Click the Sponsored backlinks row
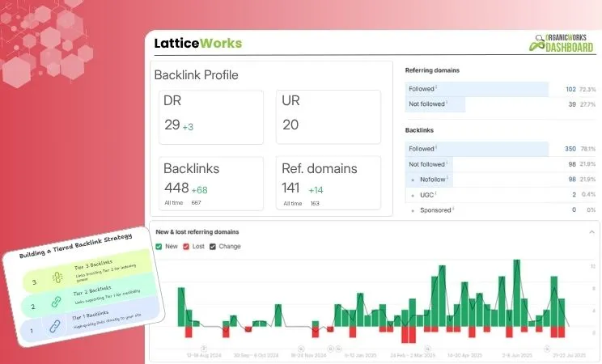 501,210
